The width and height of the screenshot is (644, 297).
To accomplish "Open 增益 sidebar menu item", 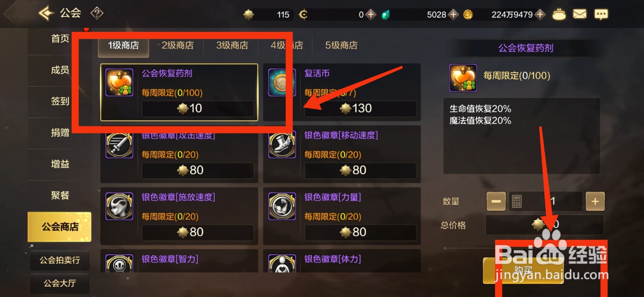I will click(60, 164).
